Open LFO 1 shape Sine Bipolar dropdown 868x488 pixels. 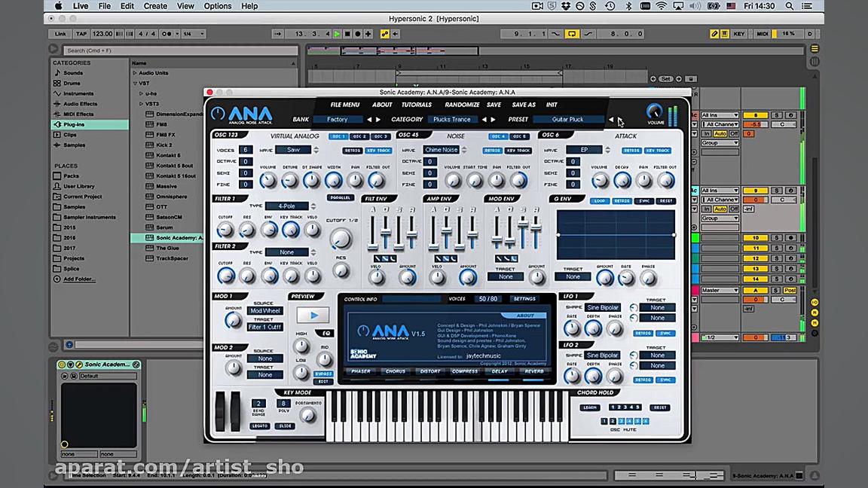point(602,307)
